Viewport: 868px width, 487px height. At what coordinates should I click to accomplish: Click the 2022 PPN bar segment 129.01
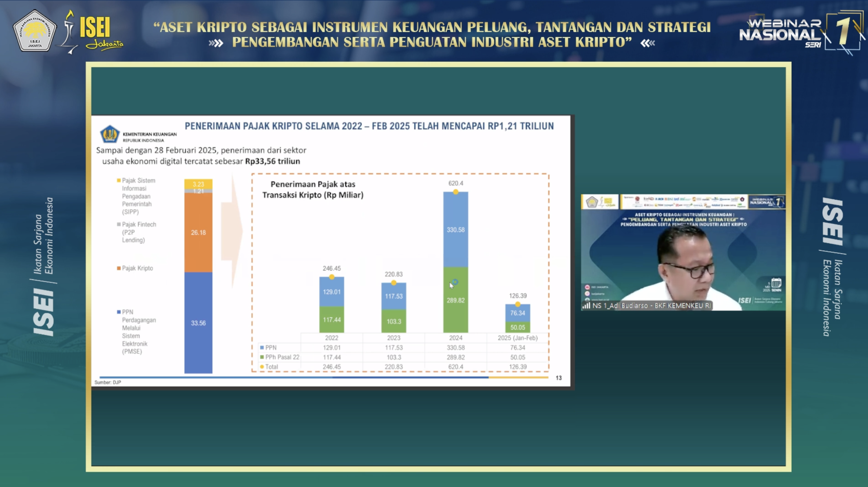[332, 292]
